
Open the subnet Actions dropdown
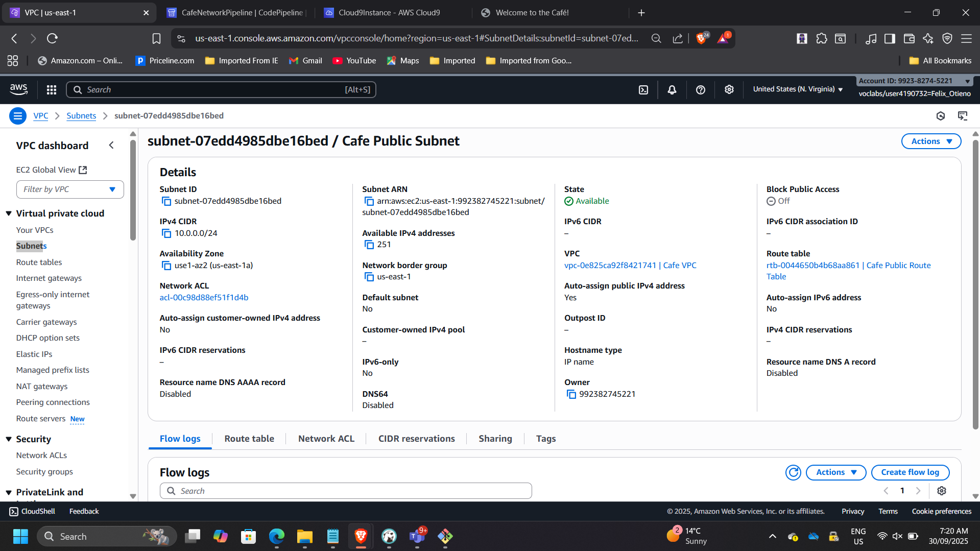(930, 141)
